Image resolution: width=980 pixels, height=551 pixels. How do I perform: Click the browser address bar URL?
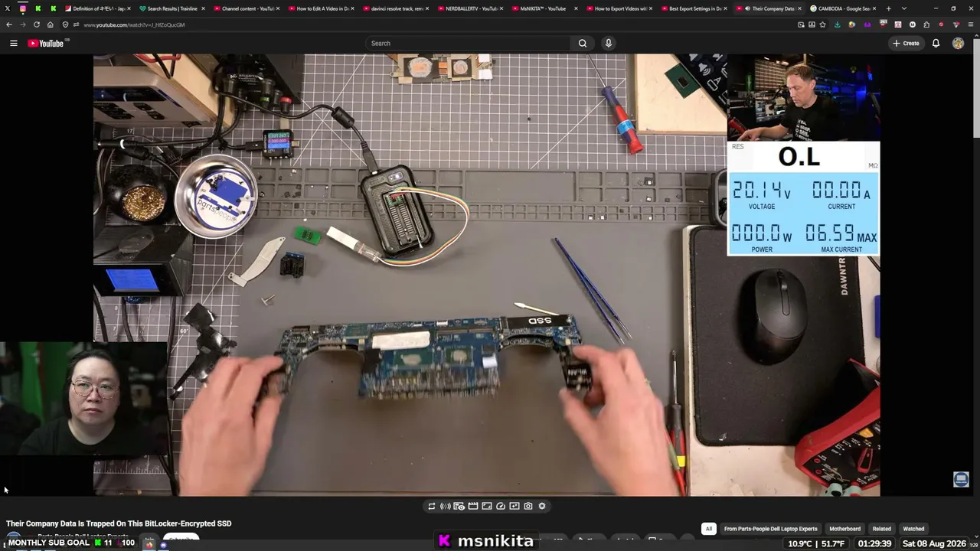[134, 24]
